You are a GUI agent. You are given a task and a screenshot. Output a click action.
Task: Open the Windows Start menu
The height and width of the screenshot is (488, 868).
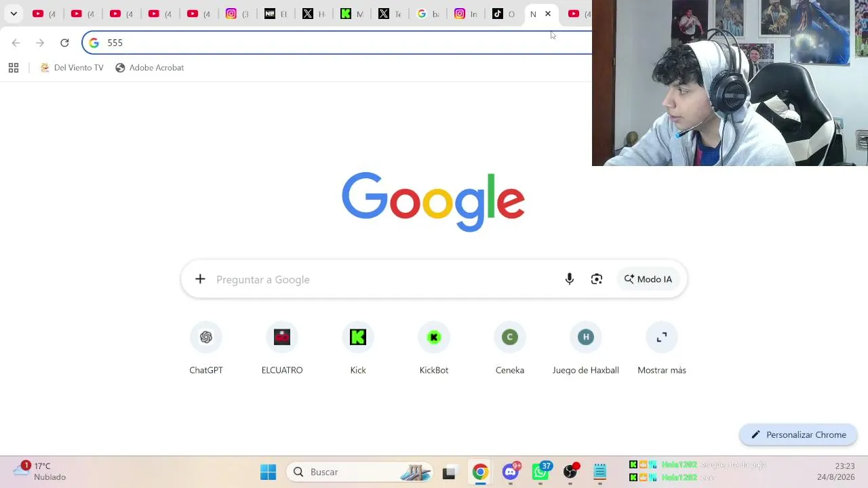pyautogui.click(x=269, y=472)
